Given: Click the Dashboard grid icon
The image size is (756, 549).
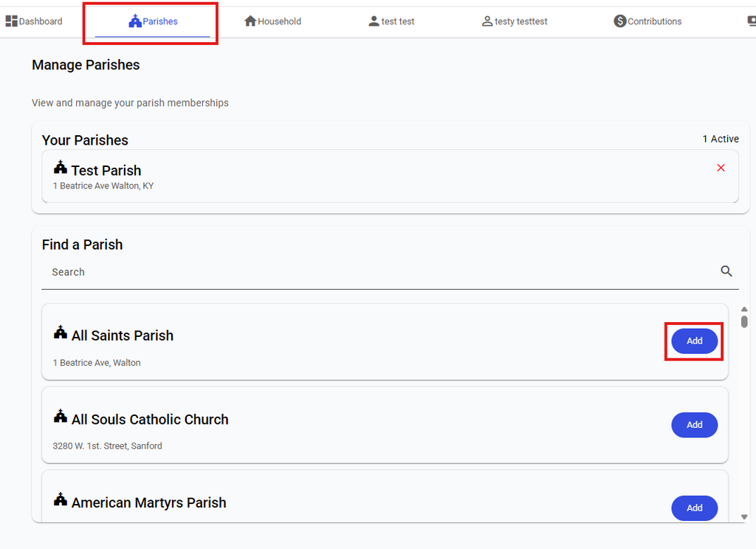Looking at the screenshot, I should point(12,21).
